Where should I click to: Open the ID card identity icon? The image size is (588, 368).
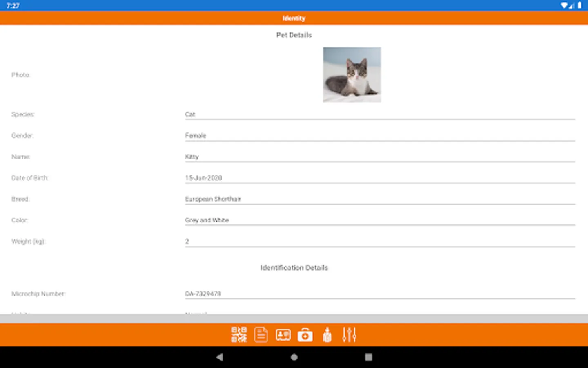pos(283,335)
